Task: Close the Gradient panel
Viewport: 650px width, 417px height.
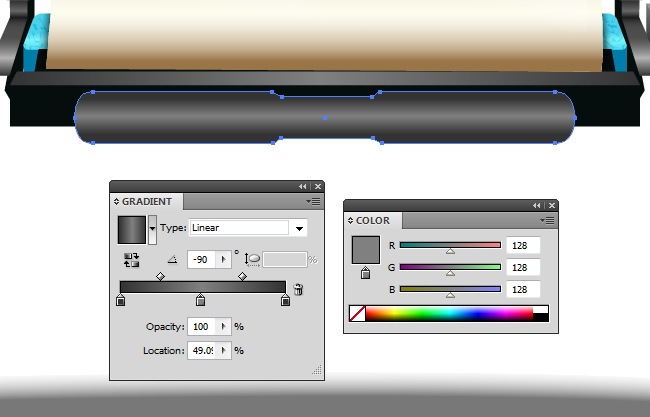Action: 318,187
